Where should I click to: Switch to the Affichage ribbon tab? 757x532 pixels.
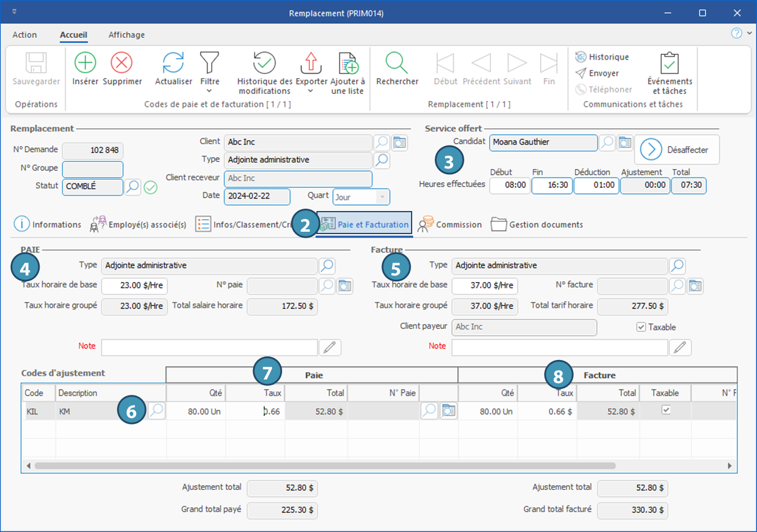pos(127,35)
